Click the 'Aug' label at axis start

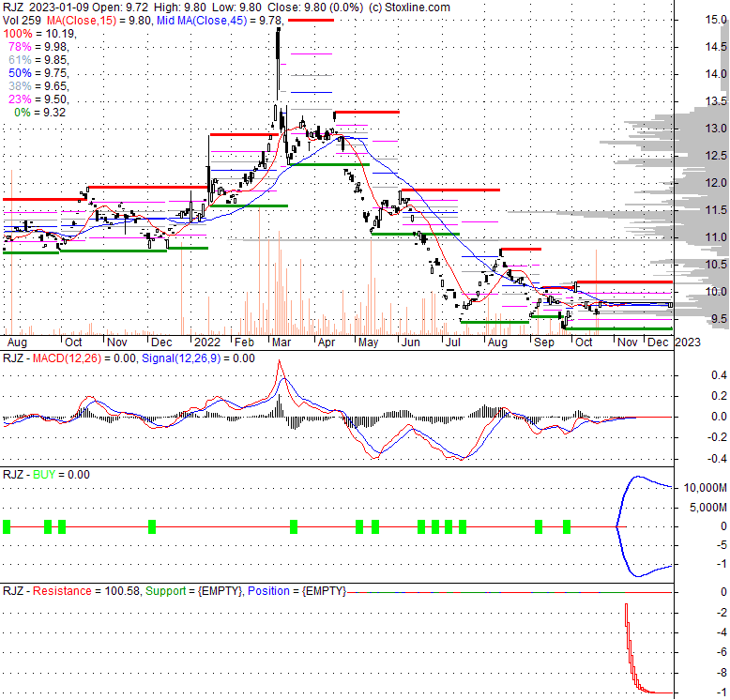pos(17,342)
